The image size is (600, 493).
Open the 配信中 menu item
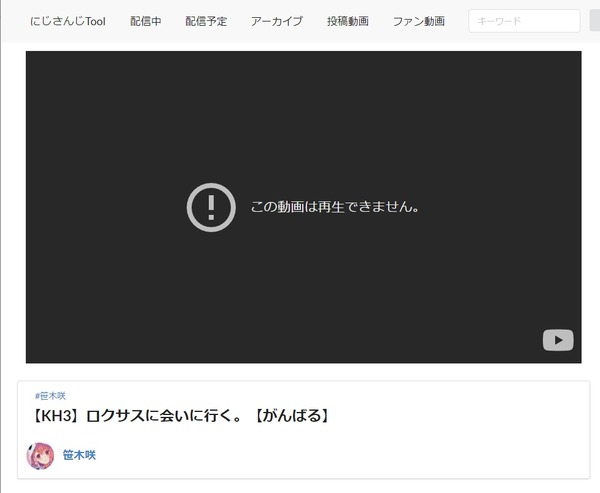pos(146,21)
